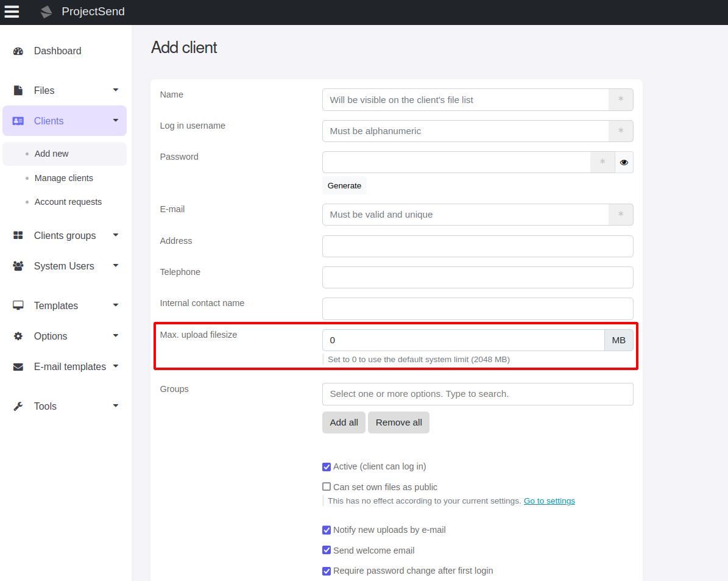The height and width of the screenshot is (581, 728).
Task: Collapse the Clients menu arrow
Action: (116, 120)
